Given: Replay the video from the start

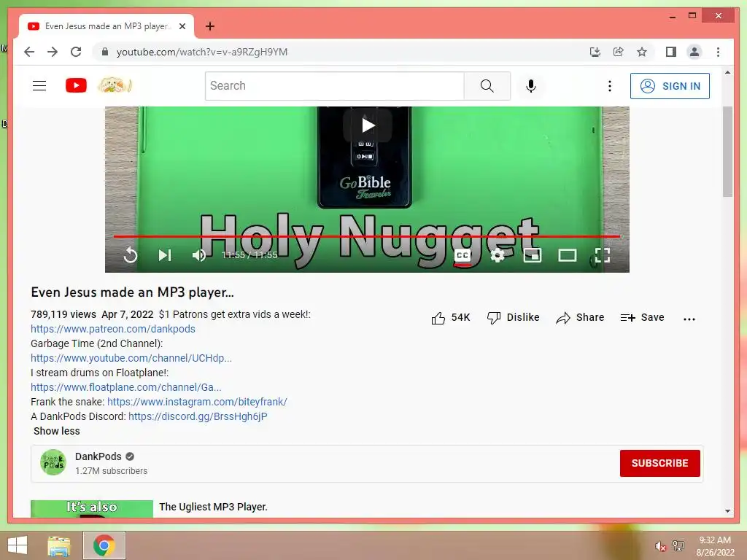Looking at the screenshot, I should click(130, 255).
